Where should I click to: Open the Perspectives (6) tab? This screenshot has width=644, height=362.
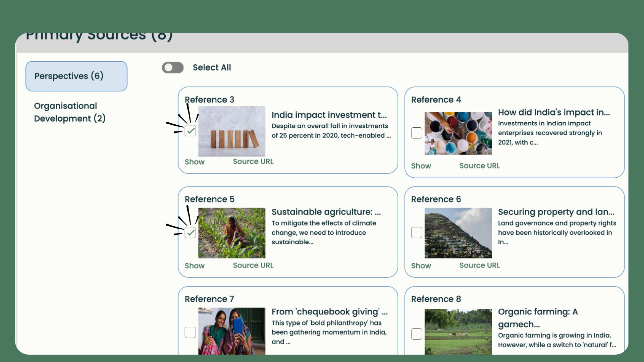[x=76, y=76]
